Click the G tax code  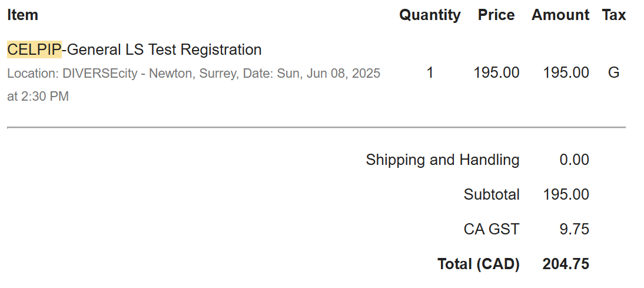tap(613, 72)
